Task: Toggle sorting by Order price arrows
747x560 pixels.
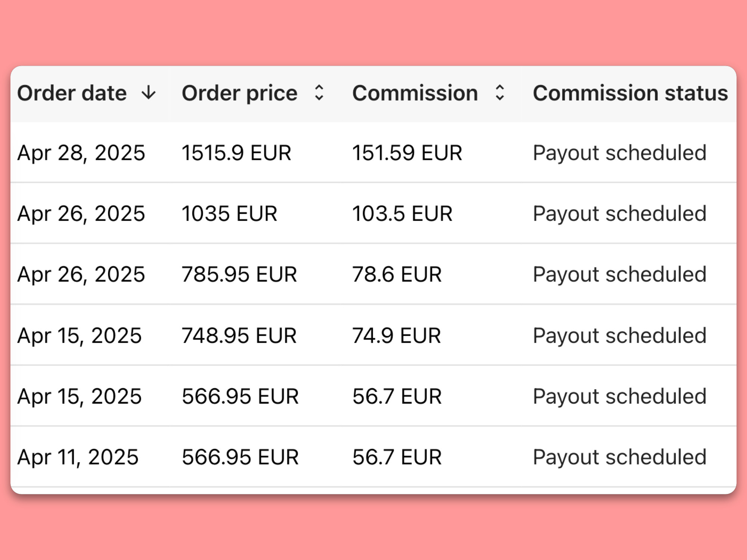Action: tap(319, 93)
